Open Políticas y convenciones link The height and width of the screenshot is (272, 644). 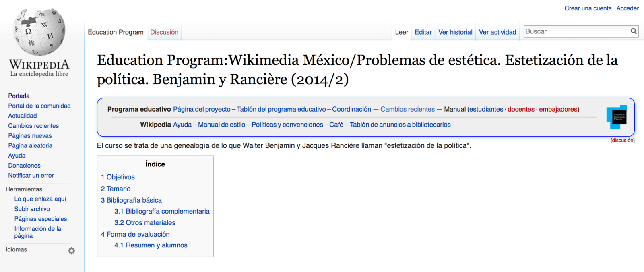coord(287,125)
